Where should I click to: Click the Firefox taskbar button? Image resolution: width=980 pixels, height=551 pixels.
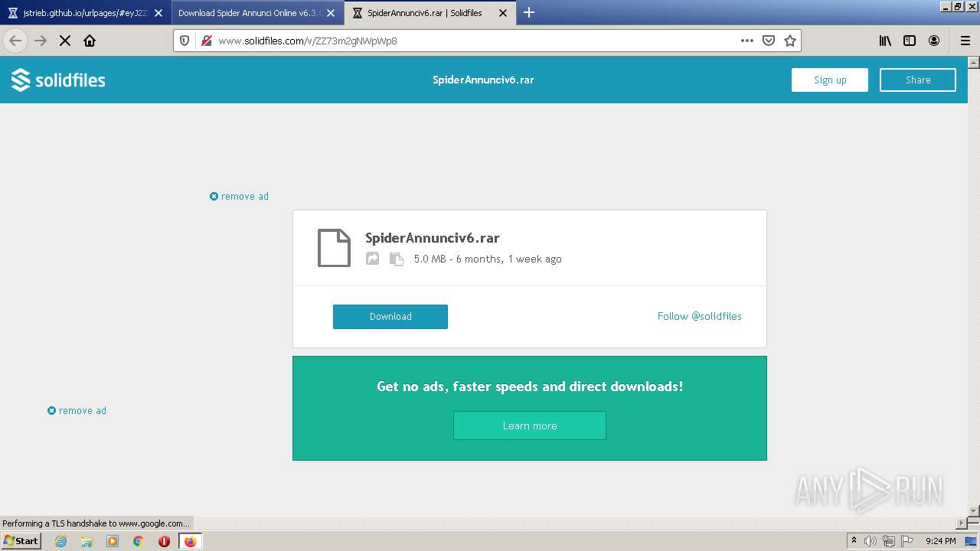click(190, 541)
